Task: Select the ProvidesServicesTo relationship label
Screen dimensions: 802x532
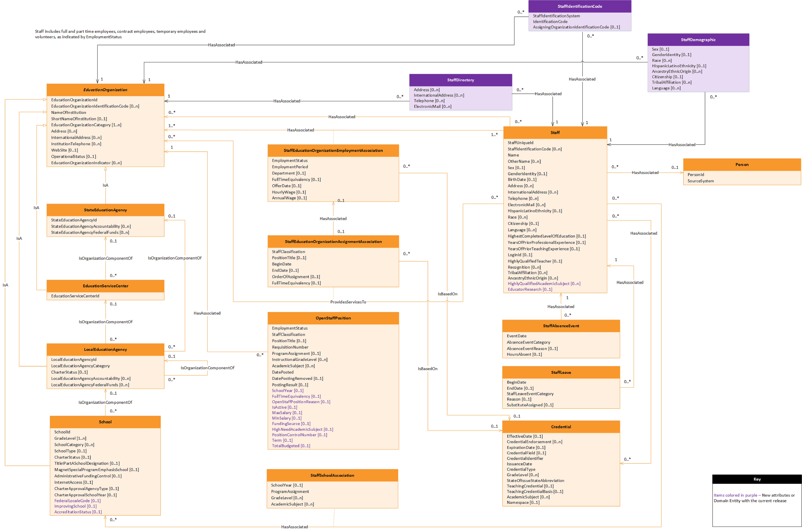Action: 348,302
